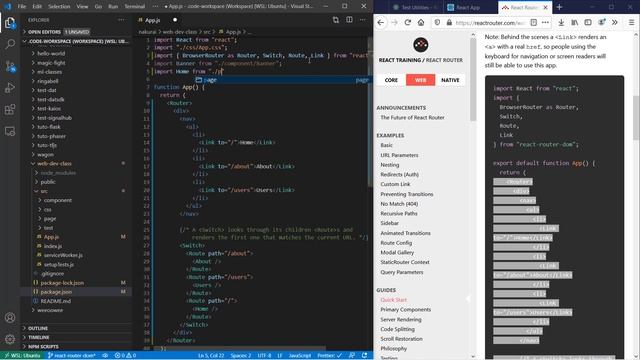Click react-router-dom branch in status bar
Image resolution: width=640 pixels, height=360 pixels.
pyautogui.click(x=71, y=356)
